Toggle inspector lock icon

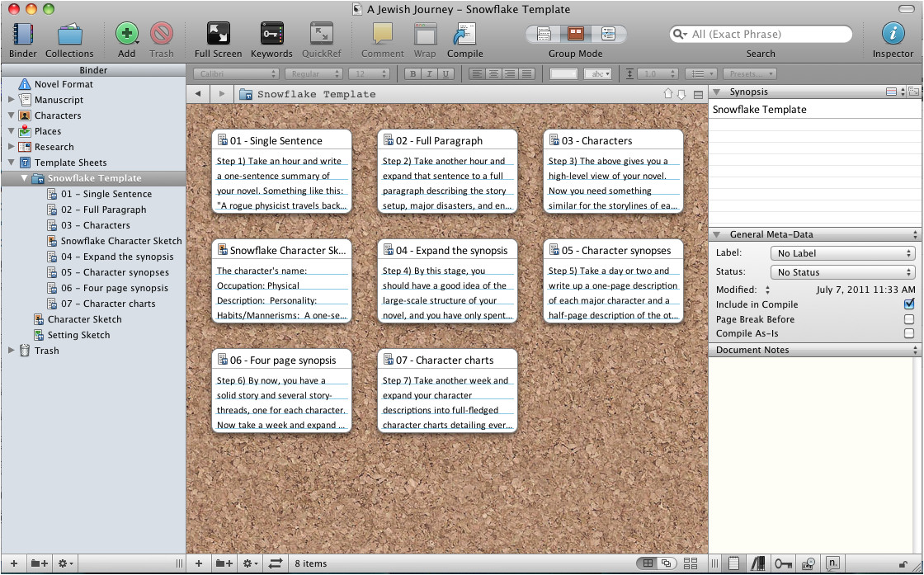click(x=903, y=564)
